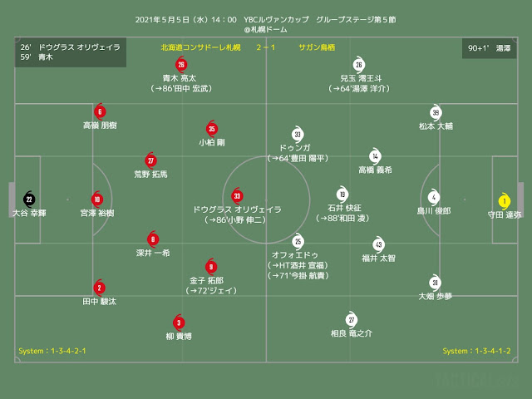This screenshot has width=532, height=399.
Task: Click the home team name 北海道コンサドーレ札幌
Action: tap(200, 47)
